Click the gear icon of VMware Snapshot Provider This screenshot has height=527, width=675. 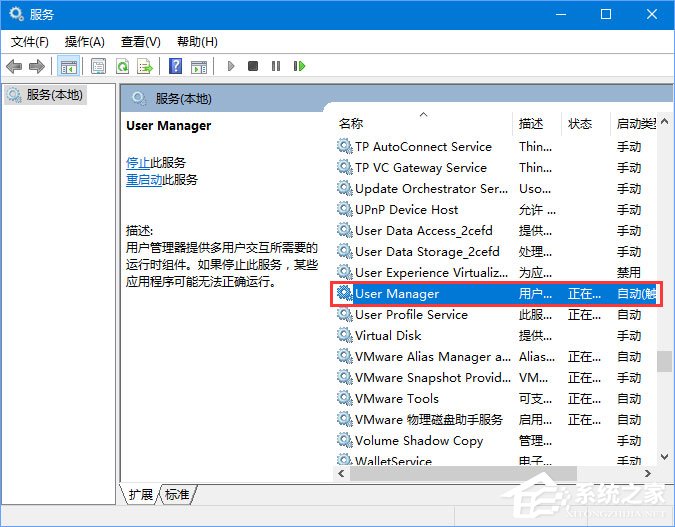pyautogui.click(x=344, y=377)
